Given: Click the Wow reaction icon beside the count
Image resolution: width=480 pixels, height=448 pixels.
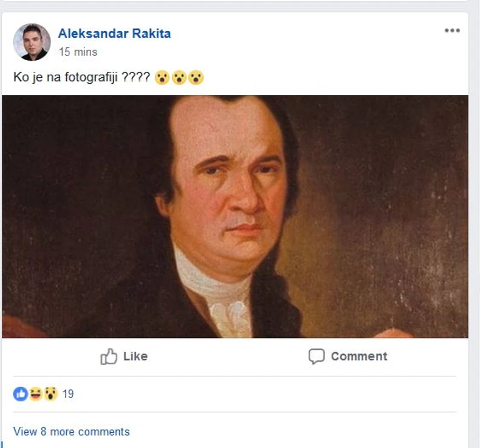Looking at the screenshot, I should [x=50, y=394].
